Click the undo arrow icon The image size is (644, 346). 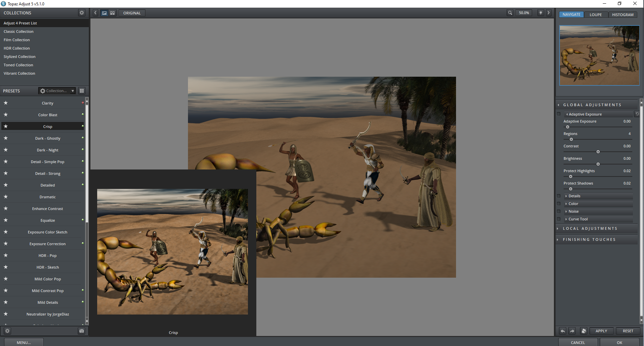coord(563,331)
